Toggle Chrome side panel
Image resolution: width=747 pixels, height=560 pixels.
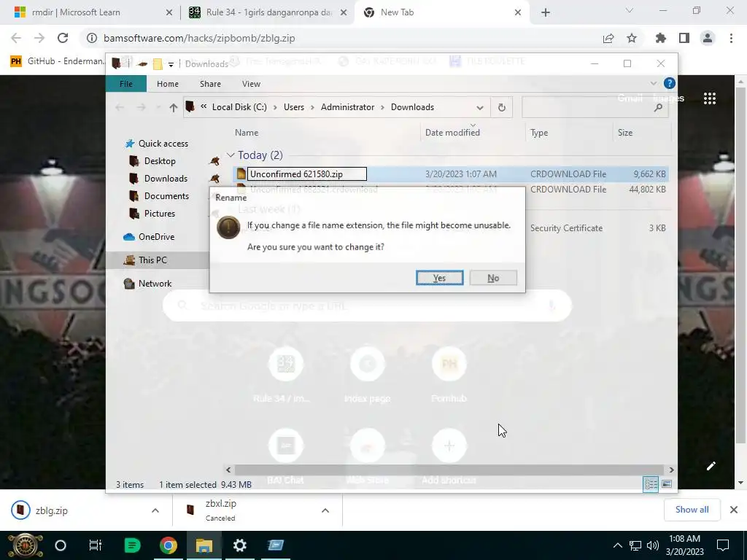coord(684,38)
